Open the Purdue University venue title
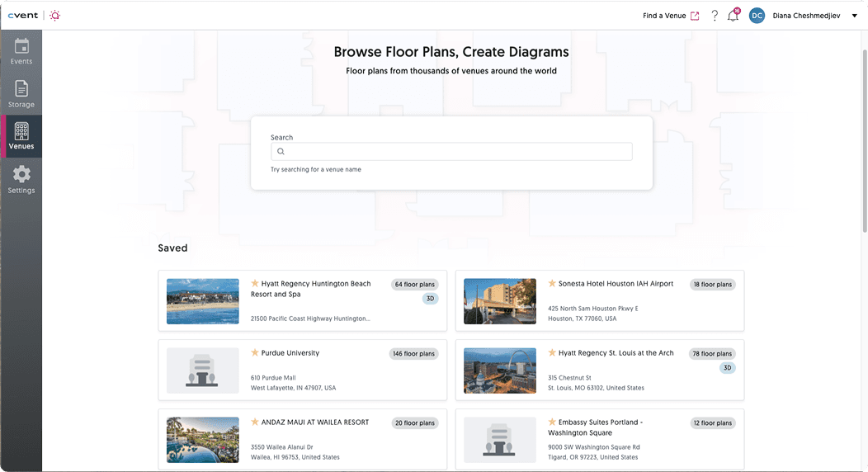Viewport: 868px width, 472px height. click(290, 352)
